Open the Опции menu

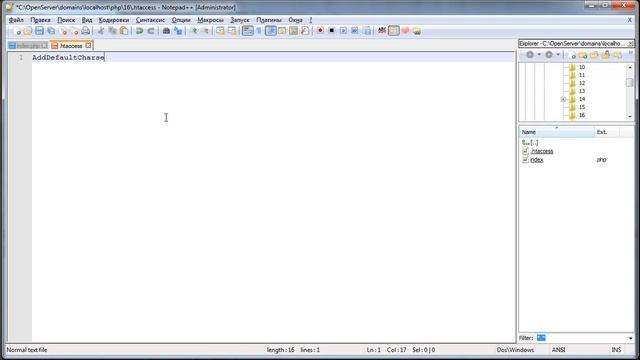point(181,20)
